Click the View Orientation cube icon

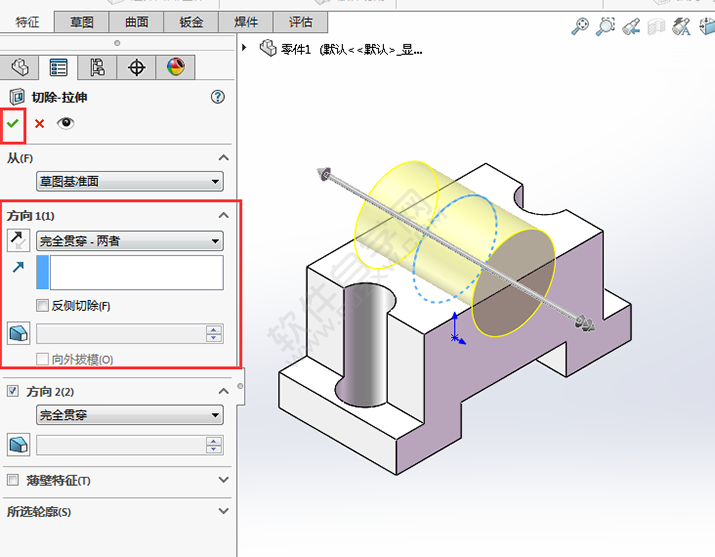pyautogui.click(x=707, y=26)
